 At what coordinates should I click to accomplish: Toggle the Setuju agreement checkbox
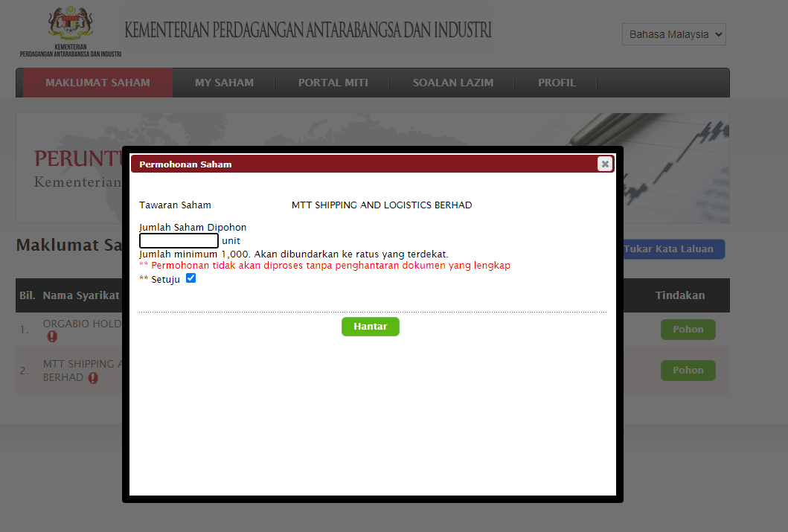[190, 278]
